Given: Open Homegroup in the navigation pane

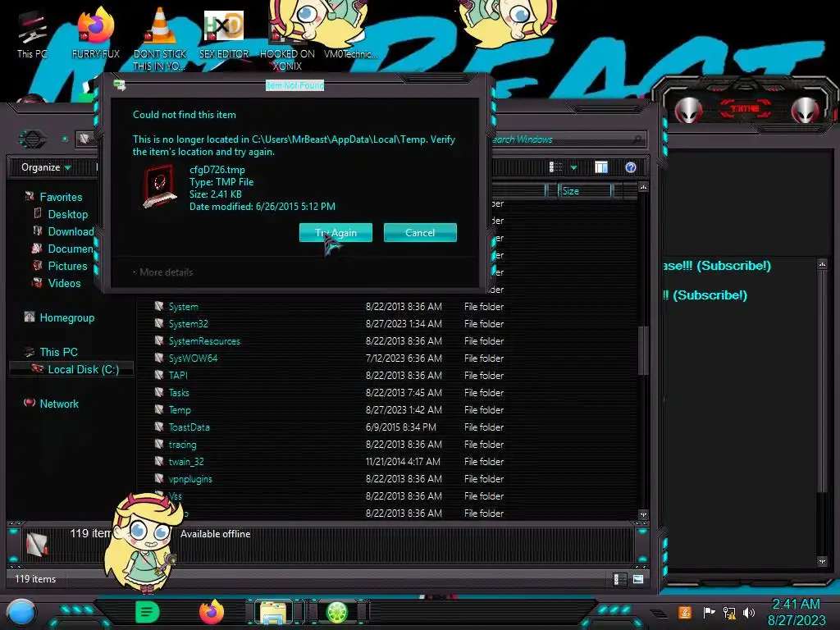Looking at the screenshot, I should (x=67, y=317).
